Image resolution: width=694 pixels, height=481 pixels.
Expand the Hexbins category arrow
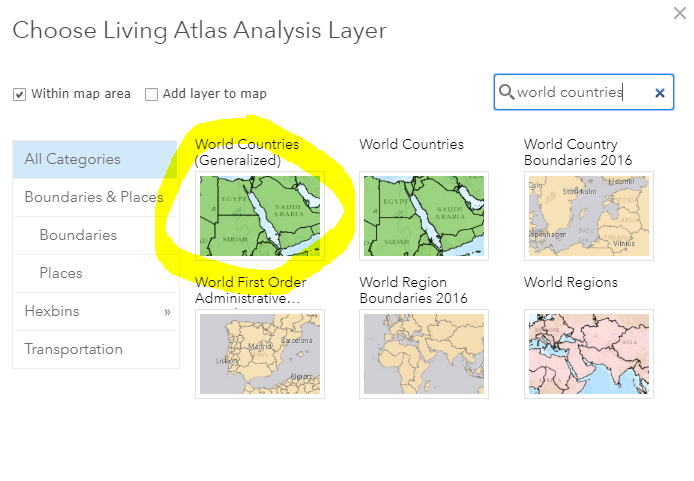(x=167, y=312)
